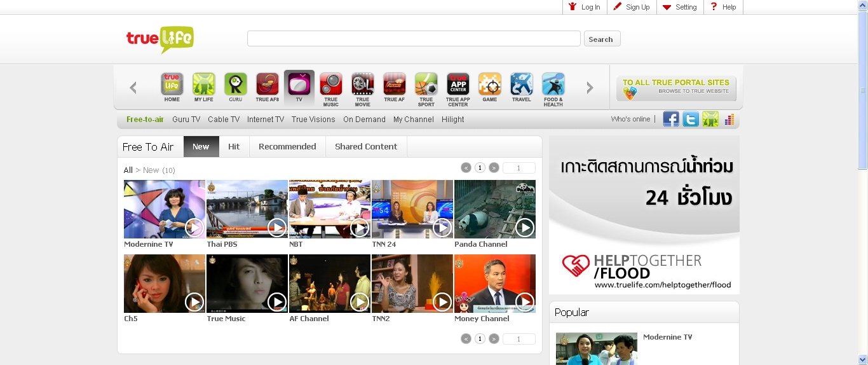Switch to the New tab

(x=201, y=146)
